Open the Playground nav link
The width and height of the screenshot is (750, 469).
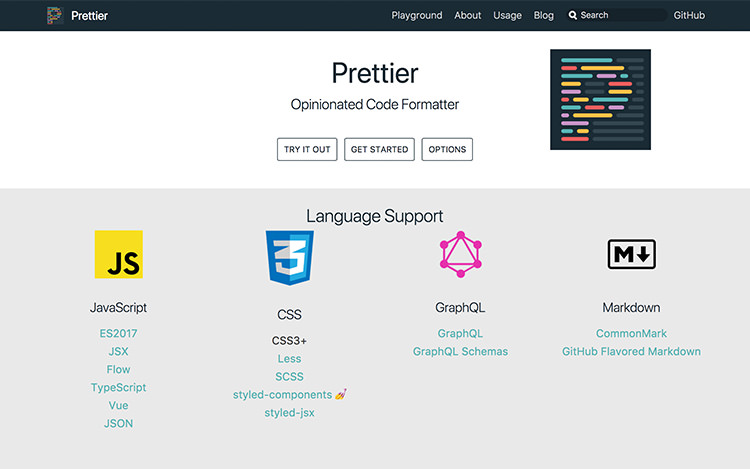point(417,15)
